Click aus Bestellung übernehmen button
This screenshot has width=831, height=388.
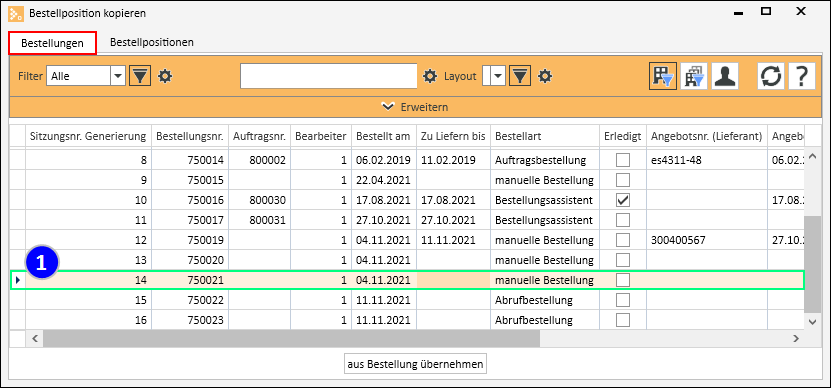(416, 364)
